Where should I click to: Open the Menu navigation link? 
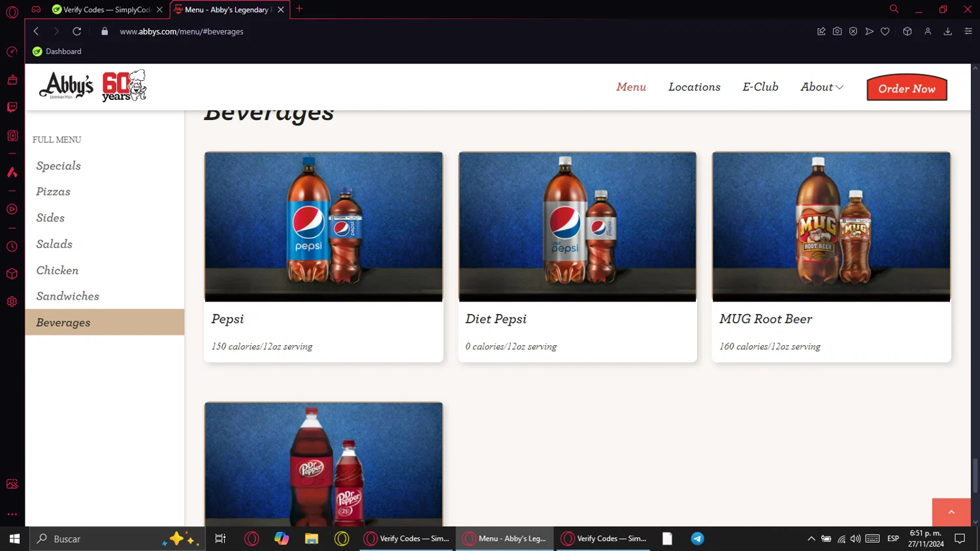pyautogui.click(x=631, y=87)
